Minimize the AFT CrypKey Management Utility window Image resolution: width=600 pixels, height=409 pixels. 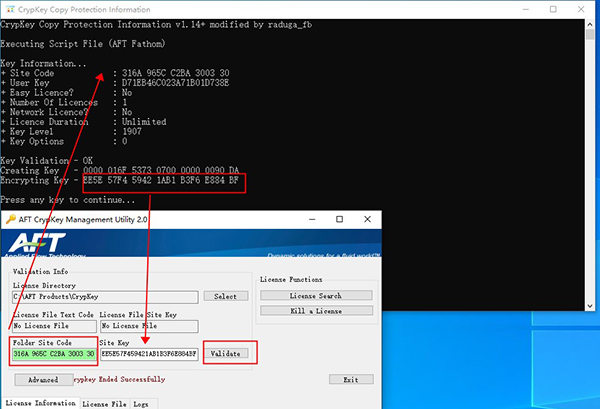click(x=312, y=219)
